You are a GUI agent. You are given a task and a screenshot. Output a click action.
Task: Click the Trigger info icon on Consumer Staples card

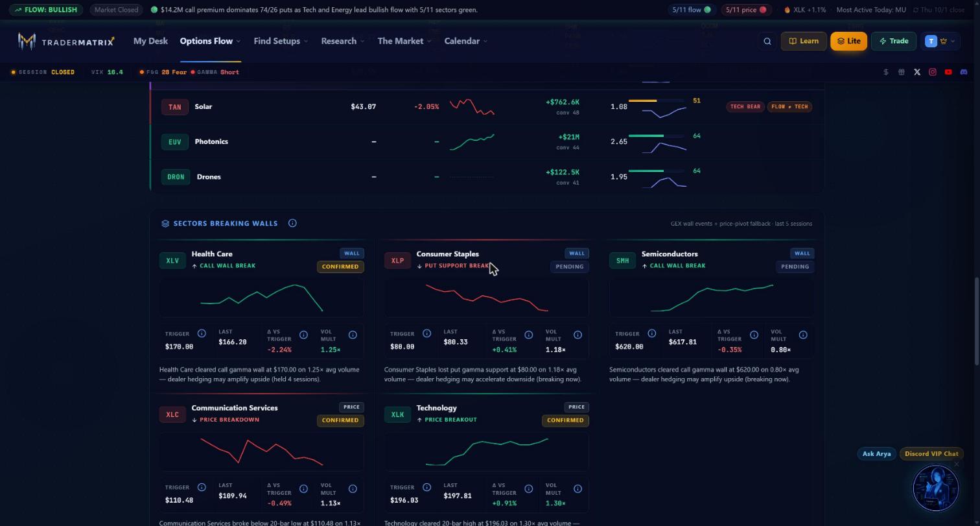pyautogui.click(x=426, y=333)
